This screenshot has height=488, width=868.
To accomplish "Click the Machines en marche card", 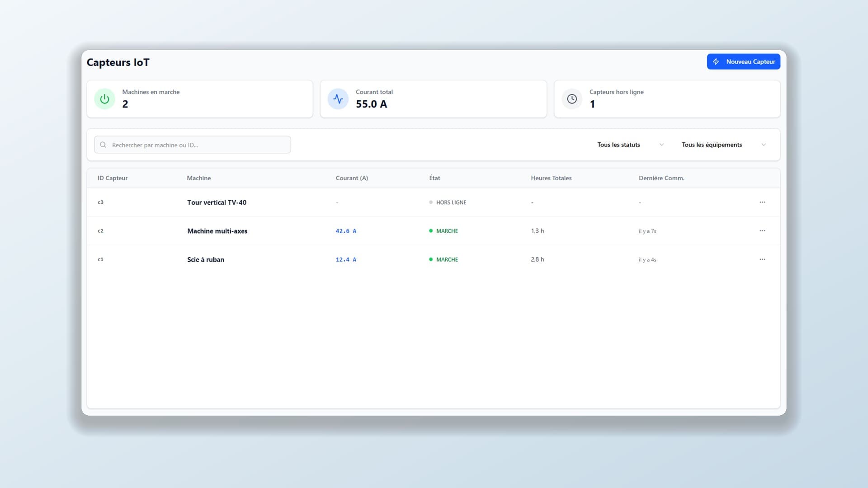I will tap(200, 99).
